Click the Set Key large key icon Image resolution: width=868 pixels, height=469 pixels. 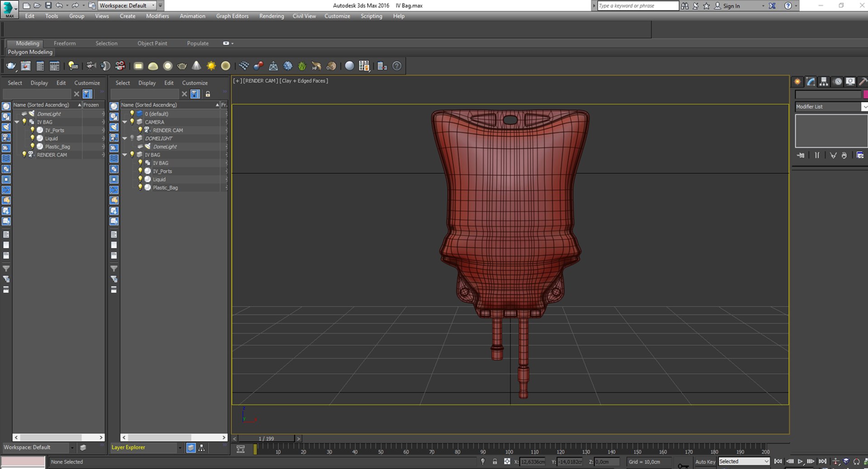[x=683, y=465]
